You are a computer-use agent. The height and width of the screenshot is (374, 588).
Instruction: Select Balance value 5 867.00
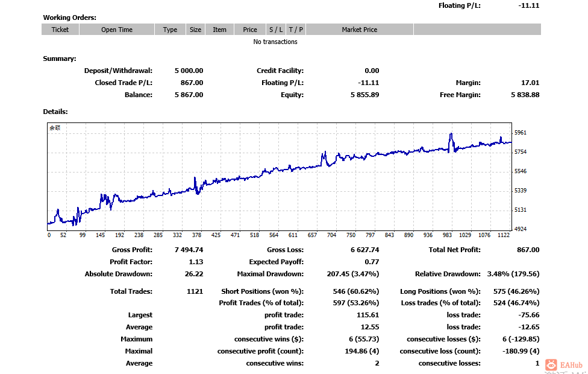pos(189,95)
